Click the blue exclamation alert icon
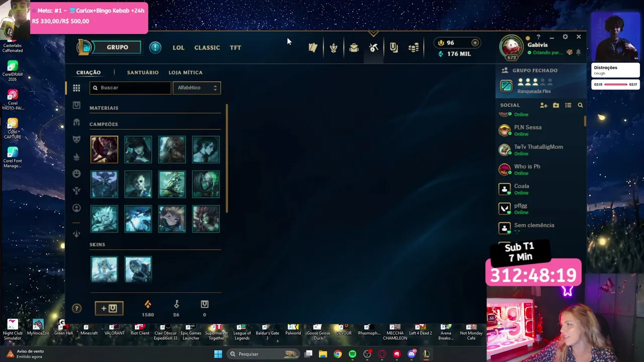This screenshot has width=644, height=362. coord(155,47)
